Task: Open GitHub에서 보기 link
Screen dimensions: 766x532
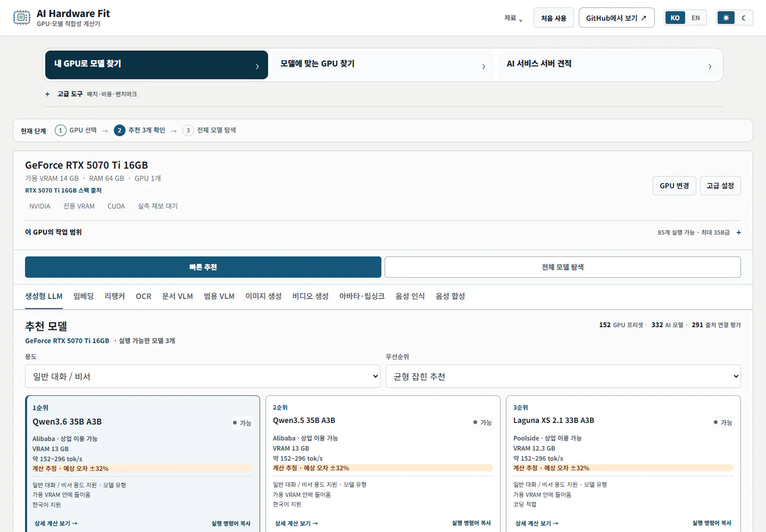Action: 617,18
